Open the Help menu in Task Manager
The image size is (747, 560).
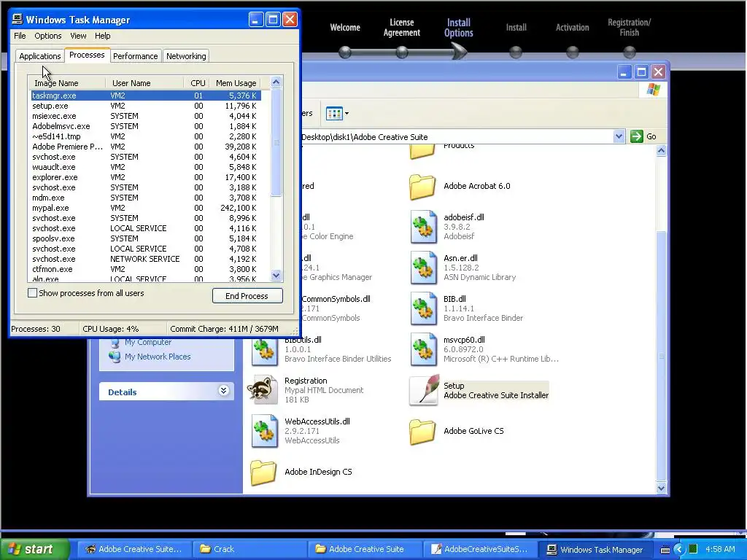pos(102,36)
